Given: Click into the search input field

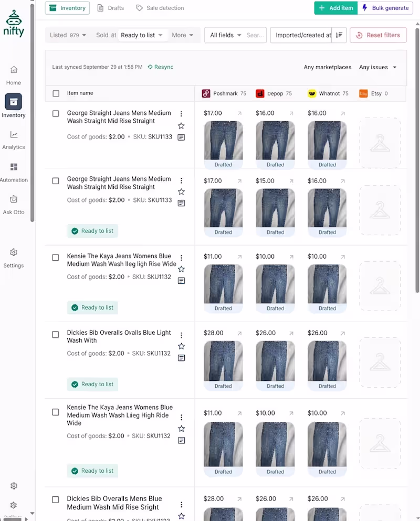Looking at the screenshot, I should pos(255,35).
